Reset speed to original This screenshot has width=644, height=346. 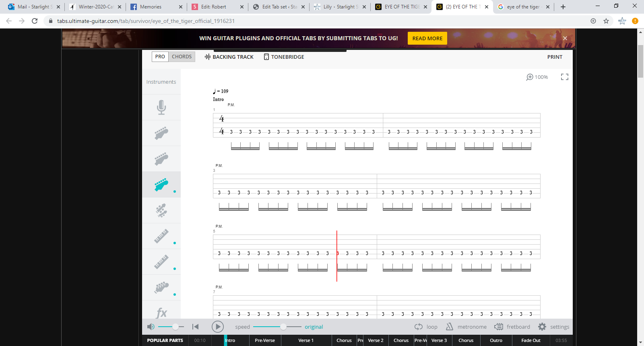tap(314, 327)
